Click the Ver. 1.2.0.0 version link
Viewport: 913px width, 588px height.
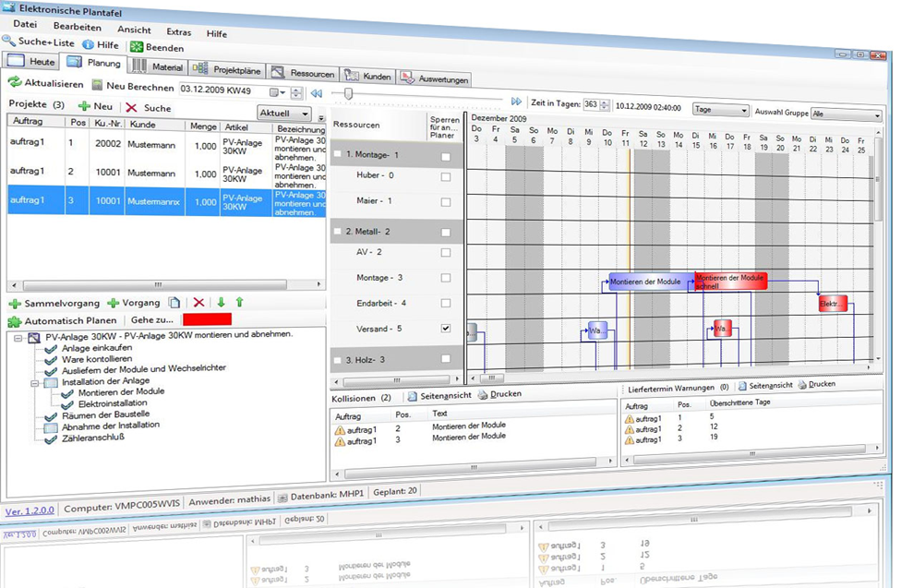(x=30, y=510)
